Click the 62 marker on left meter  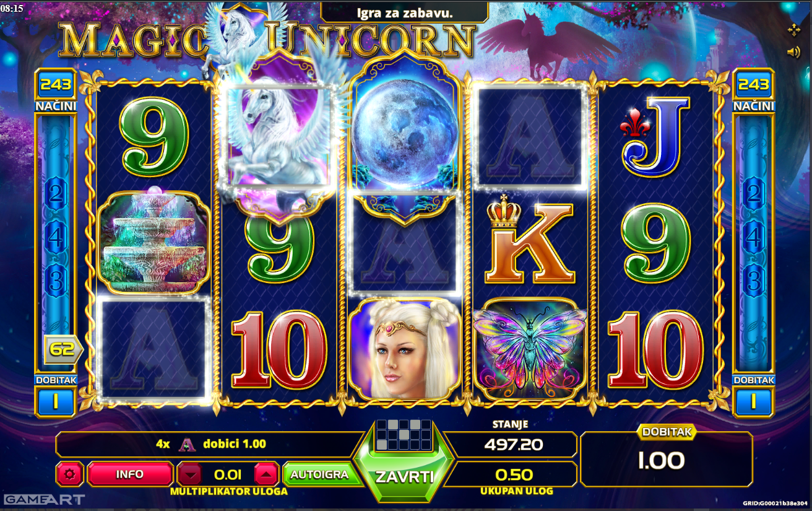(x=63, y=349)
